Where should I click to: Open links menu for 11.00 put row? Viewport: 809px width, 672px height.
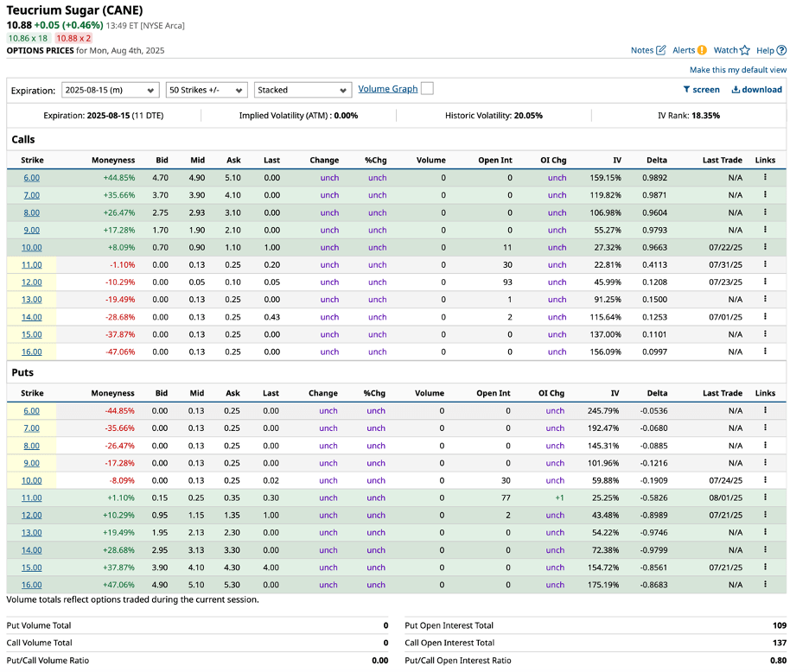point(765,498)
